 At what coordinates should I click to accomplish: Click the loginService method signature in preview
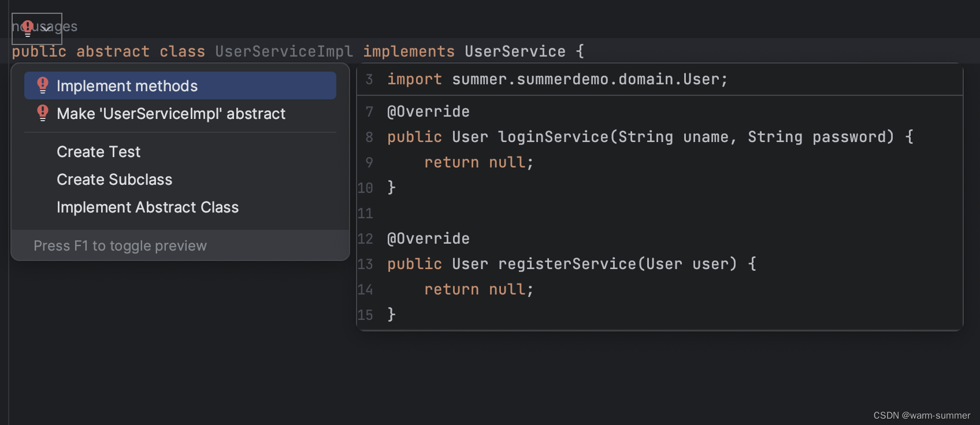(x=650, y=137)
